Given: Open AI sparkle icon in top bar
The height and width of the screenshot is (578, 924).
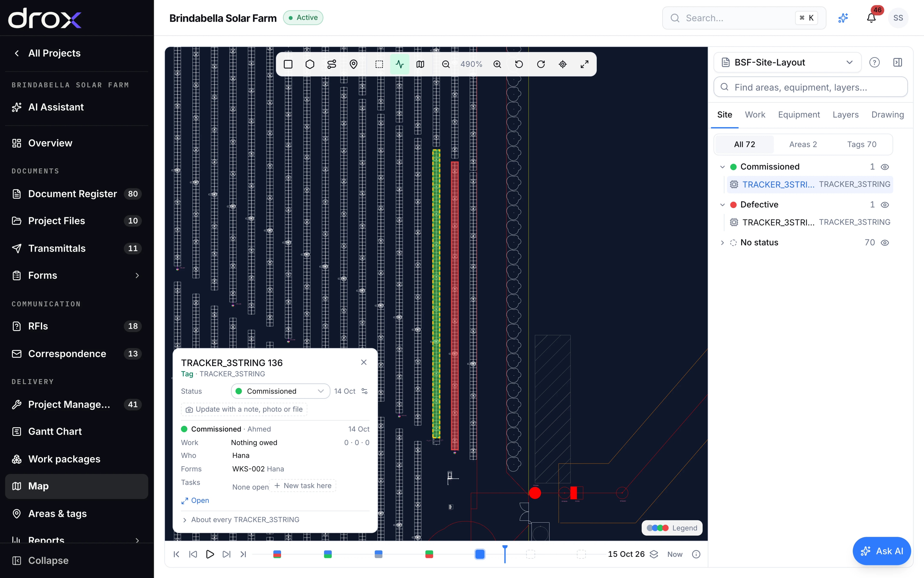Looking at the screenshot, I should (843, 18).
